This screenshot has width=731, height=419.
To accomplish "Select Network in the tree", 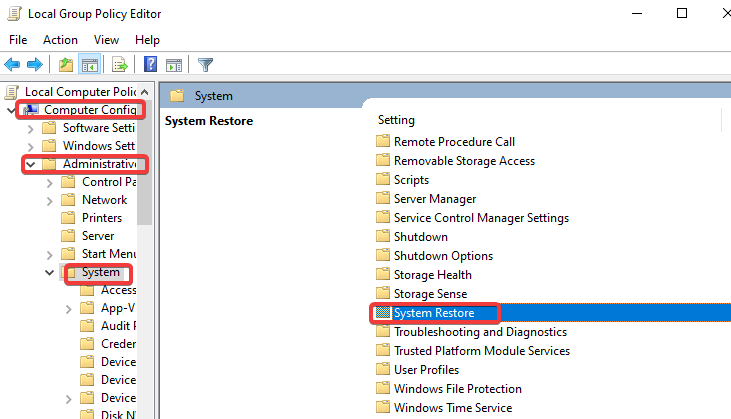I will click(x=104, y=200).
